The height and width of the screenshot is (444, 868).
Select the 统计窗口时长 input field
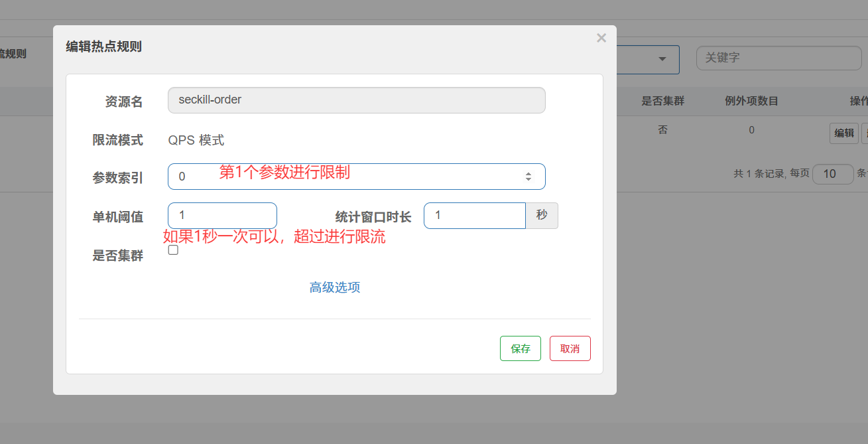pyautogui.click(x=474, y=216)
